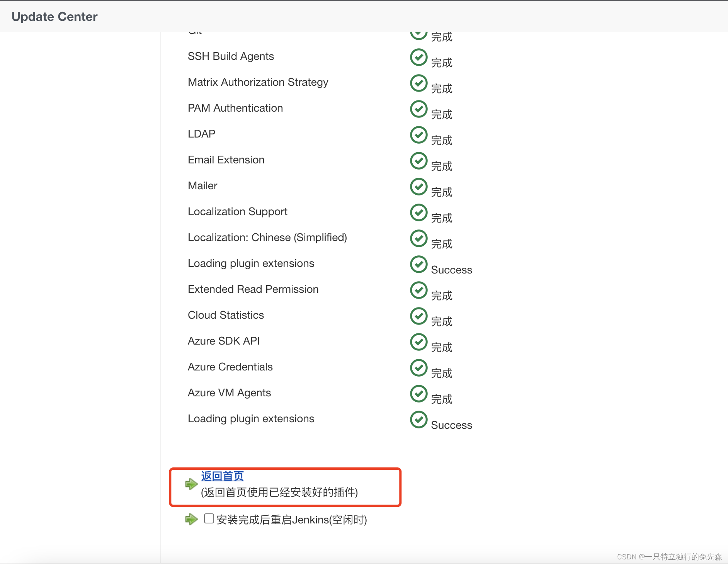Select the Azure SDK API plugin name
The width and height of the screenshot is (728, 564).
click(224, 341)
